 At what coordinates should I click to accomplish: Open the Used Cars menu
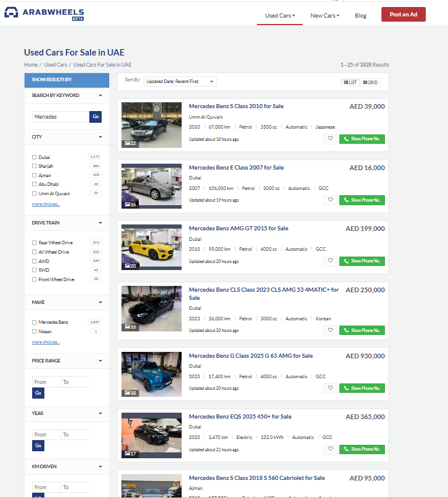[280, 16]
